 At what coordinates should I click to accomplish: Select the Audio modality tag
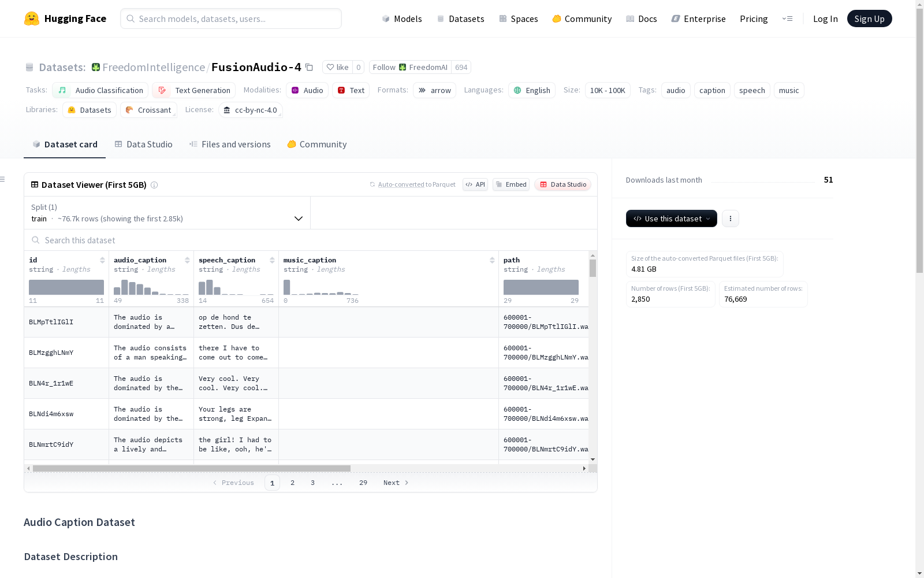307,90
